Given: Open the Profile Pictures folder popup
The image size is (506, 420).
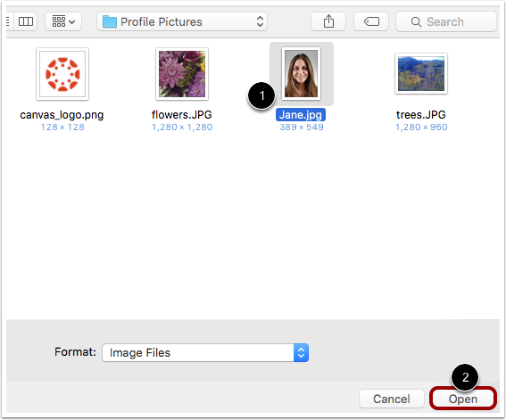Looking at the screenshot, I should pos(182,21).
